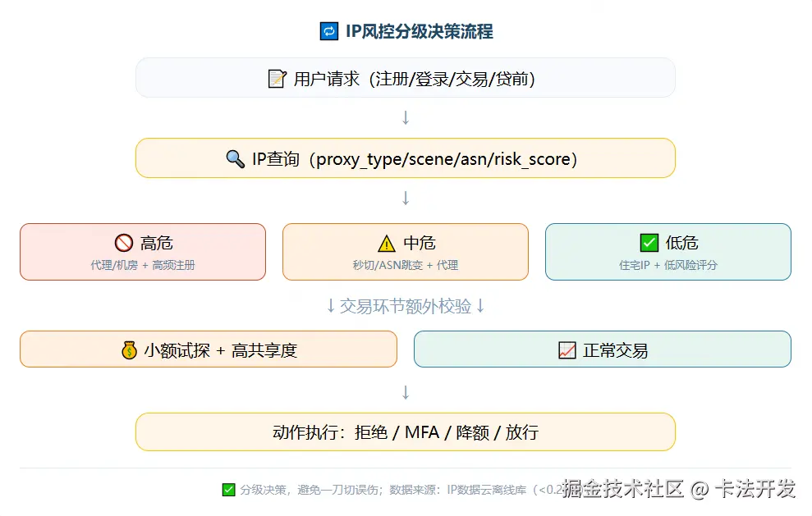Click the 动作执行 action box
Image resolution: width=812 pixels, height=516 pixels.
tap(405, 432)
